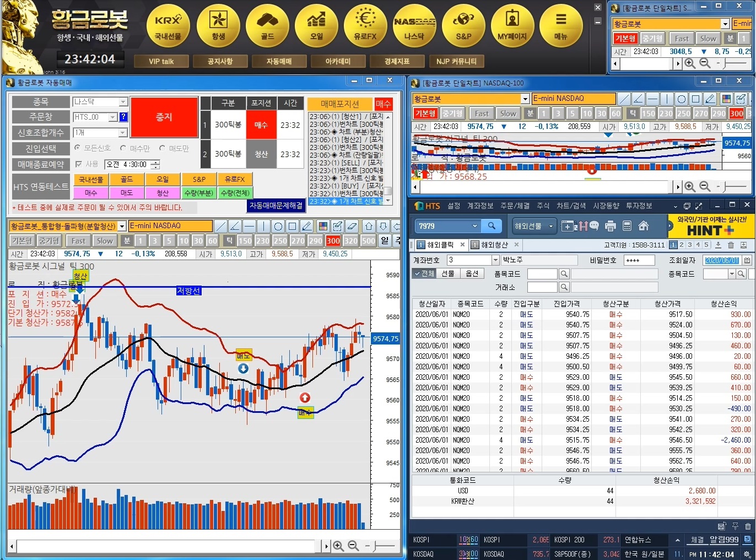Image resolution: width=756 pixels, height=560 pixels.
Task: Select the 매도만 radio button
Action: pyautogui.click(x=162, y=148)
